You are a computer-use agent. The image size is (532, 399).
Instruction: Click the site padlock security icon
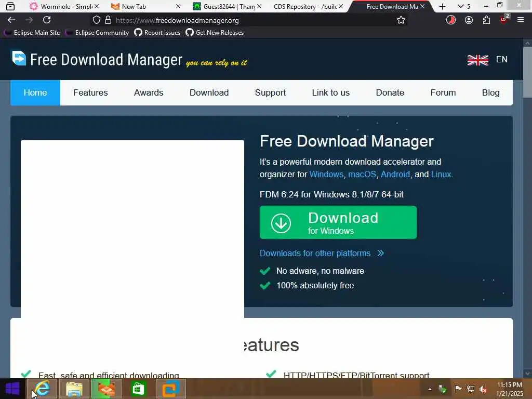[x=108, y=20]
